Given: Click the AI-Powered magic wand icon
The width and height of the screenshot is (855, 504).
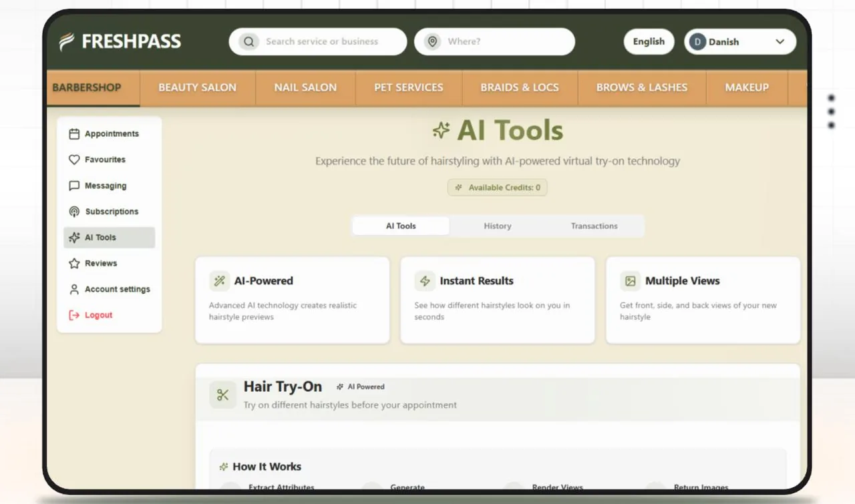Looking at the screenshot, I should [219, 281].
